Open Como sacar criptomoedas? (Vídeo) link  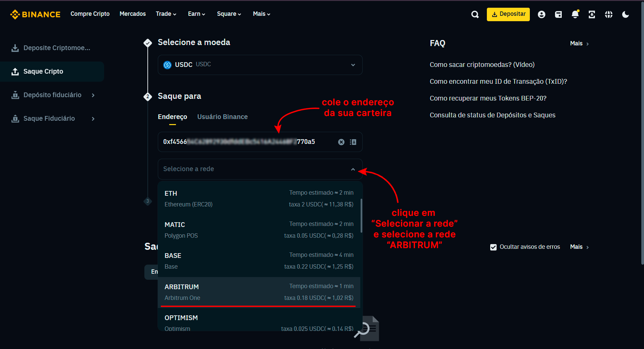(x=482, y=65)
